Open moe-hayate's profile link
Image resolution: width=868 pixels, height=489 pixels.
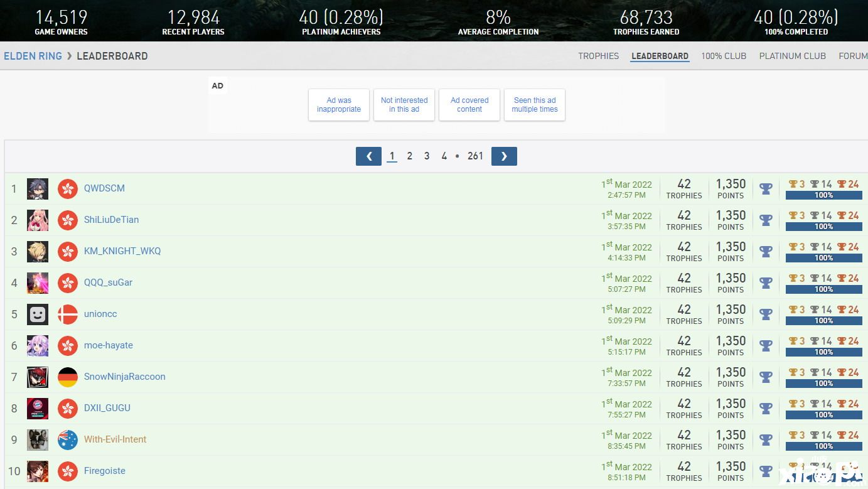tap(109, 345)
